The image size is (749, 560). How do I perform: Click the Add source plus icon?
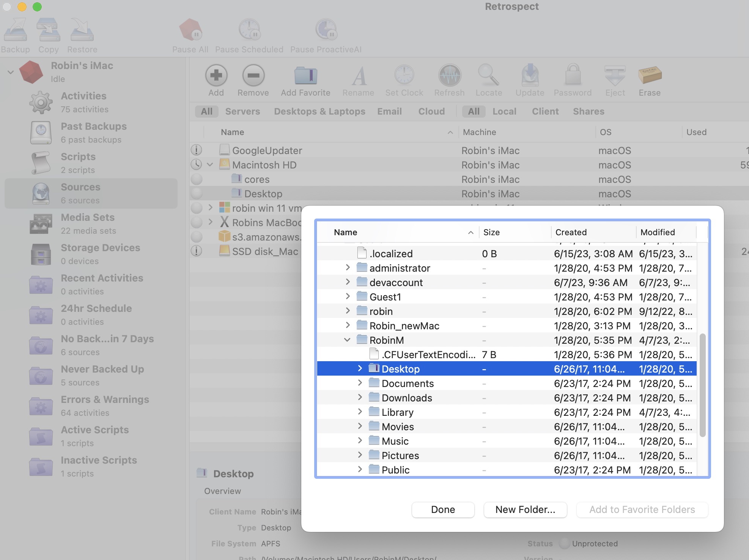tap(216, 75)
